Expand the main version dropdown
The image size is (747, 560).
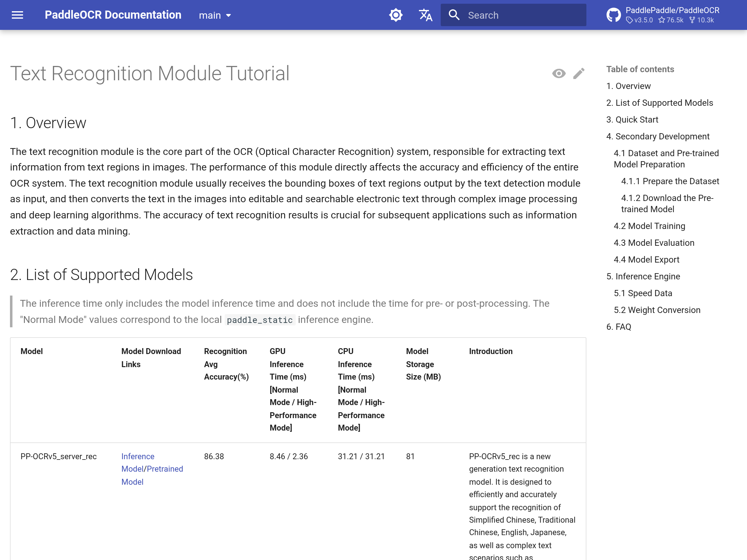[210, 15]
